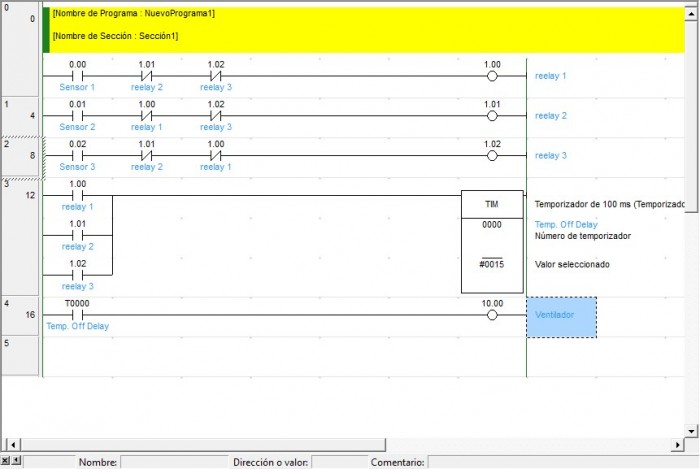Select normally-closed contact 1.00 reelay 1 in rung 1
This screenshot has width=700, height=469.
(x=146, y=116)
